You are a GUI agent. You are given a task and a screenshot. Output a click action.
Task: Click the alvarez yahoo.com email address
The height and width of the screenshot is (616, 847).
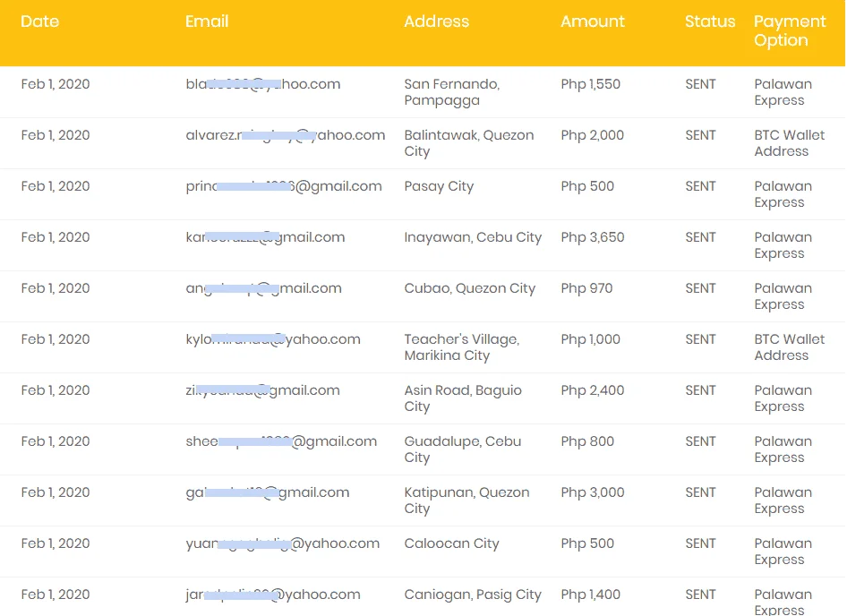pyautogui.click(x=286, y=135)
